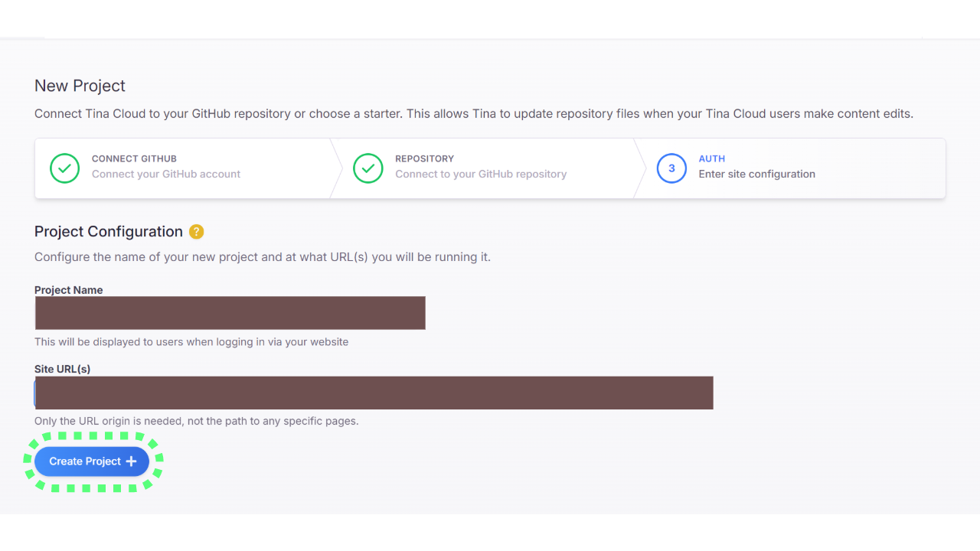
Task: Click the green checkmark for Repository step
Action: click(368, 168)
